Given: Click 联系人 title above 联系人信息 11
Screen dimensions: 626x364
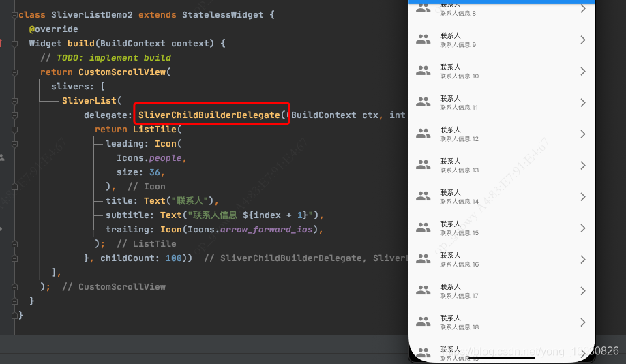Looking at the screenshot, I should click(450, 99).
